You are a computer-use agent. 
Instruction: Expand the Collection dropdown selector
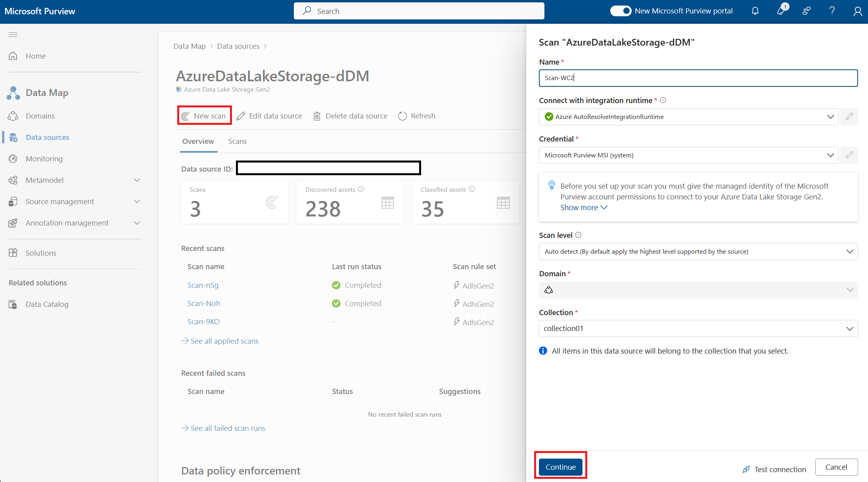click(x=850, y=329)
